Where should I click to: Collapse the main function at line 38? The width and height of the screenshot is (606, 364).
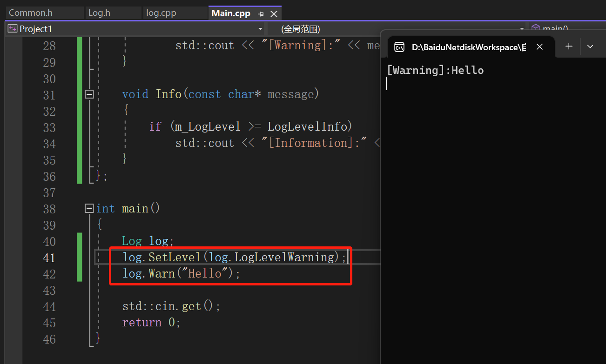89,209
